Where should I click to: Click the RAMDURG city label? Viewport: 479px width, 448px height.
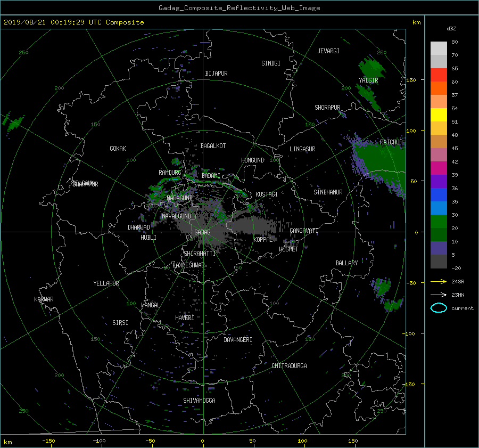(170, 173)
